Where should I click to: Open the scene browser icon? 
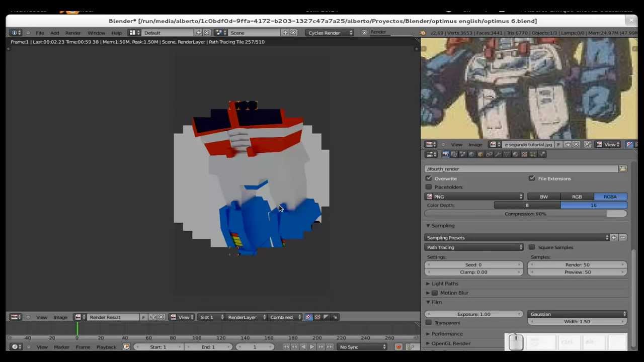(220, 33)
